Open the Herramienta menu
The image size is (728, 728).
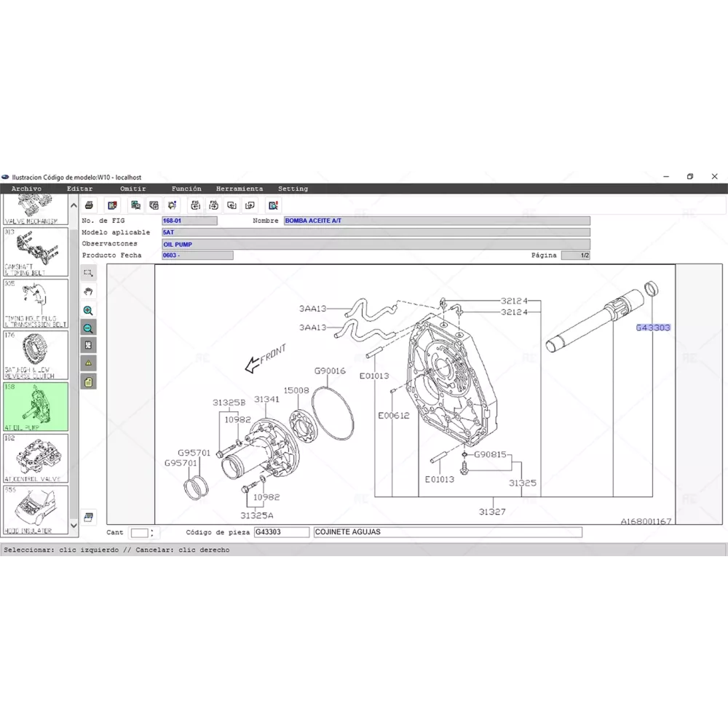click(x=240, y=189)
